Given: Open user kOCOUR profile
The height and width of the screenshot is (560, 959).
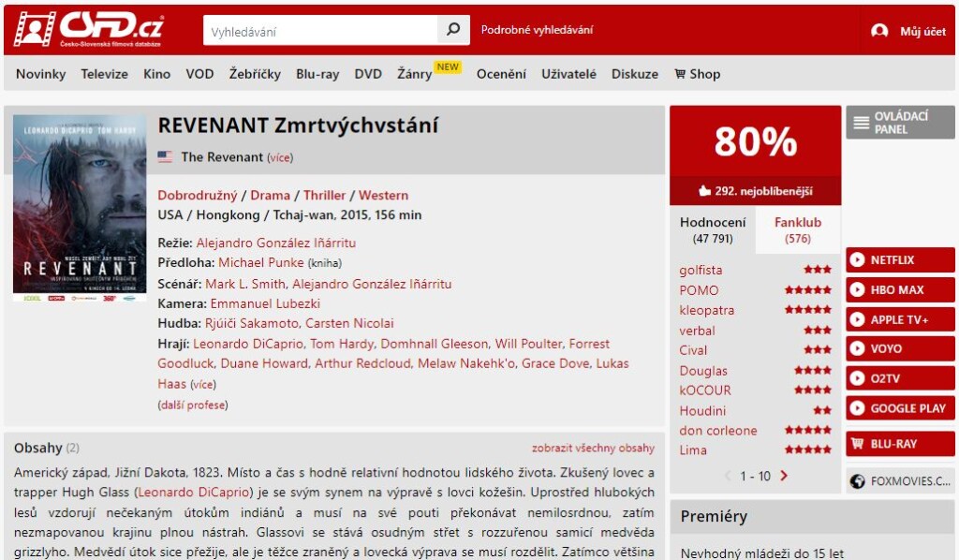Looking at the screenshot, I should tap(705, 391).
